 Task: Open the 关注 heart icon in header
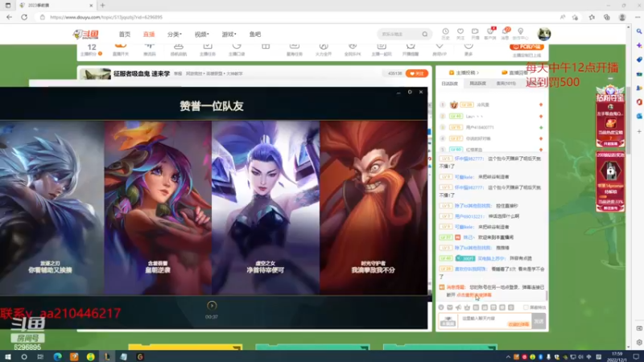[x=460, y=34]
